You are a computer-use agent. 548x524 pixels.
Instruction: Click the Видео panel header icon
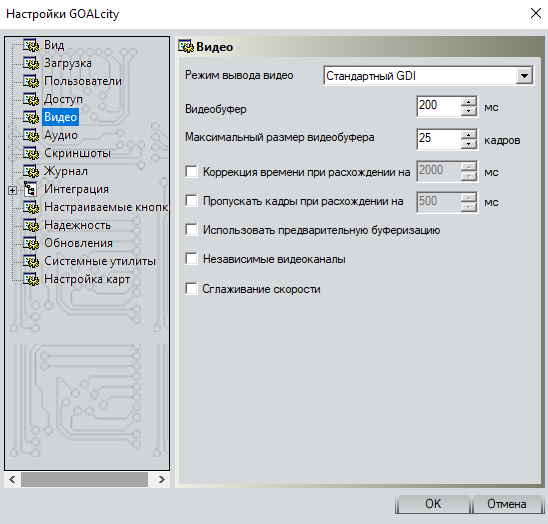(186, 46)
